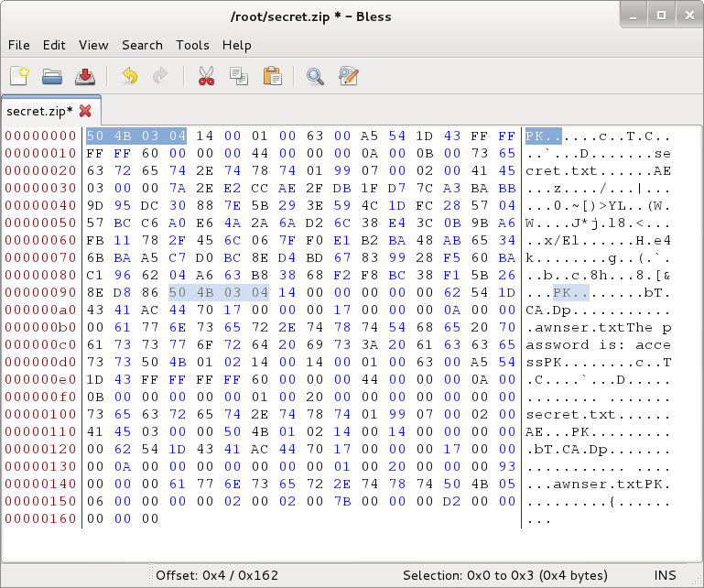Click hex byte C1 in row 00000080
The width and height of the screenshot is (704, 588).
pos(95,275)
